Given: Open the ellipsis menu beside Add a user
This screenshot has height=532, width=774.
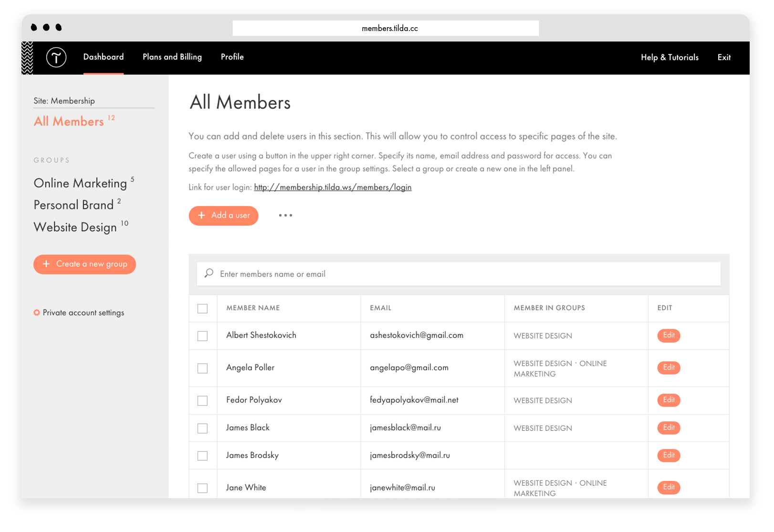Looking at the screenshot, I should click(285, 216).
